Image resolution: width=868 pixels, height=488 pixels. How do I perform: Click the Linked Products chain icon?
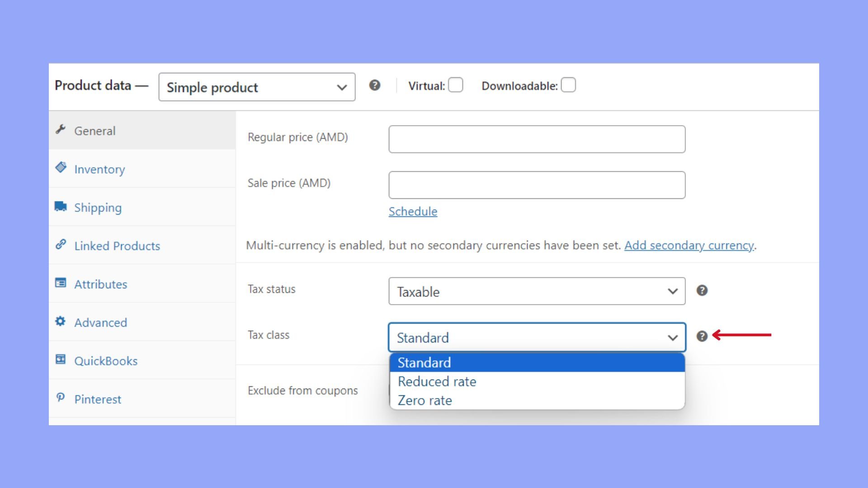61,244
